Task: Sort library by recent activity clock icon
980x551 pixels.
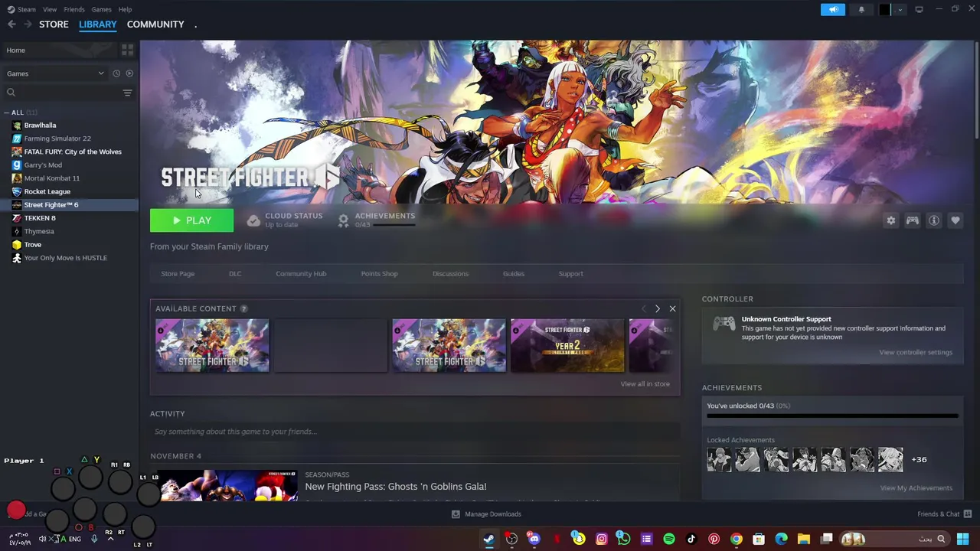Action: click(x=116, y=73)
